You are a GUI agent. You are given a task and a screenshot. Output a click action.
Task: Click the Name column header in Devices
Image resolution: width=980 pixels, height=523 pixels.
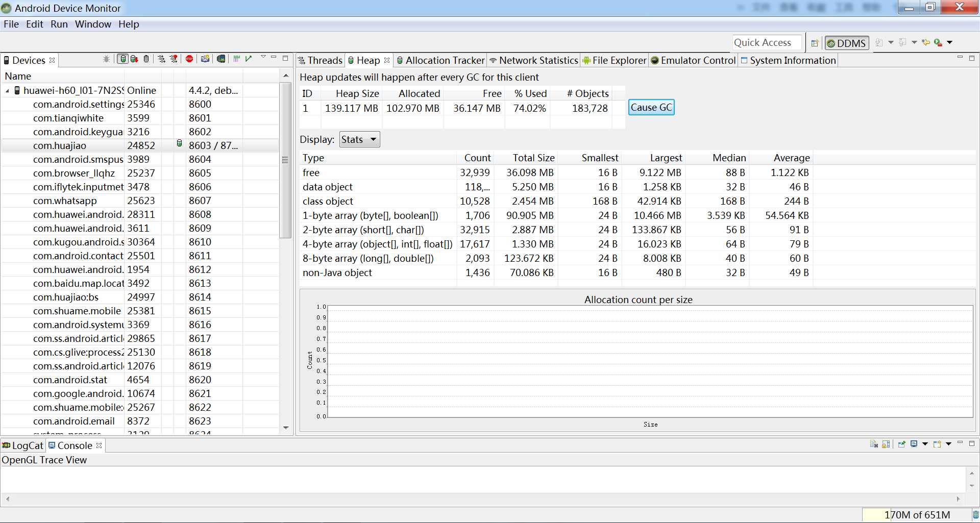click(x=63, y=76)
